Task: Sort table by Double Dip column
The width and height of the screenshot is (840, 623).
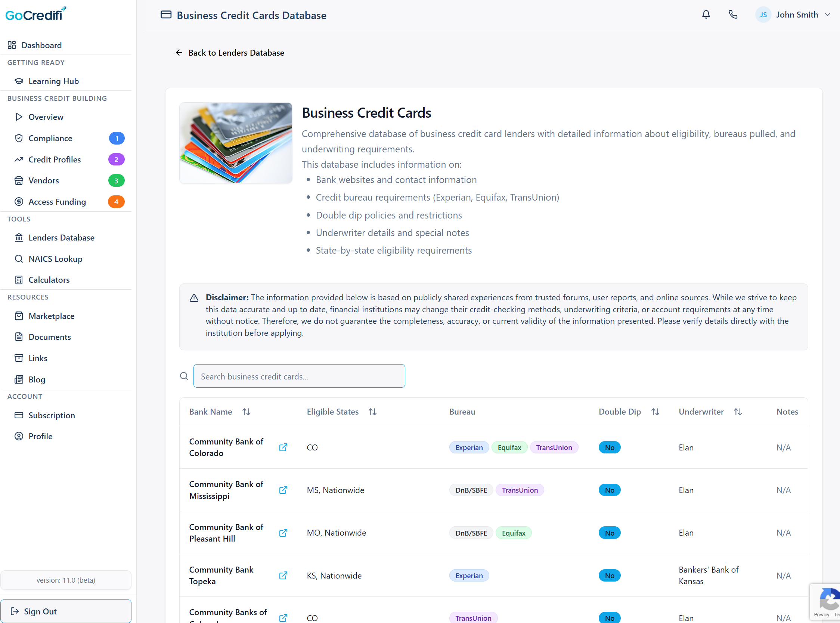Action: coord(655,412)
